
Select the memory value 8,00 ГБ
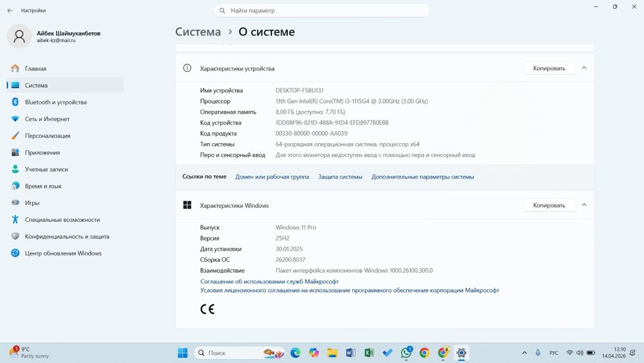(x=310, y=112)
